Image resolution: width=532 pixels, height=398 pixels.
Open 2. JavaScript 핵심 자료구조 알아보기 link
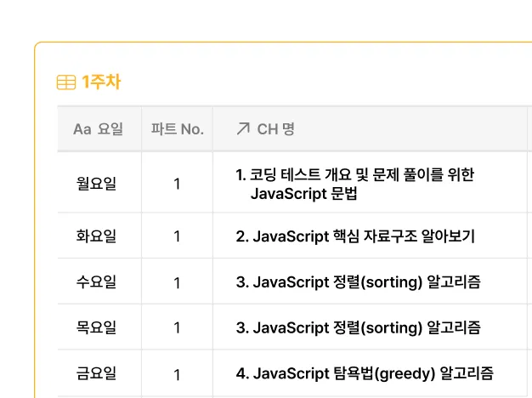click(x=355, y=236)
